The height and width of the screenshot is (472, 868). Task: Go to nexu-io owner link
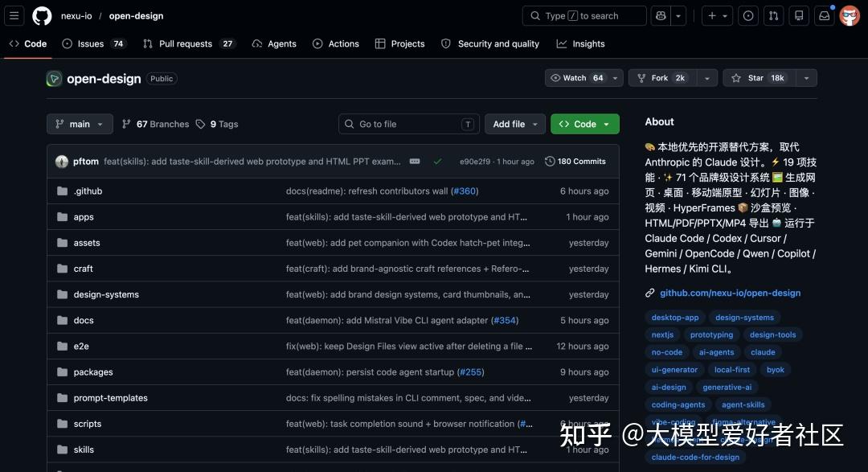click(x=76, y=15)
